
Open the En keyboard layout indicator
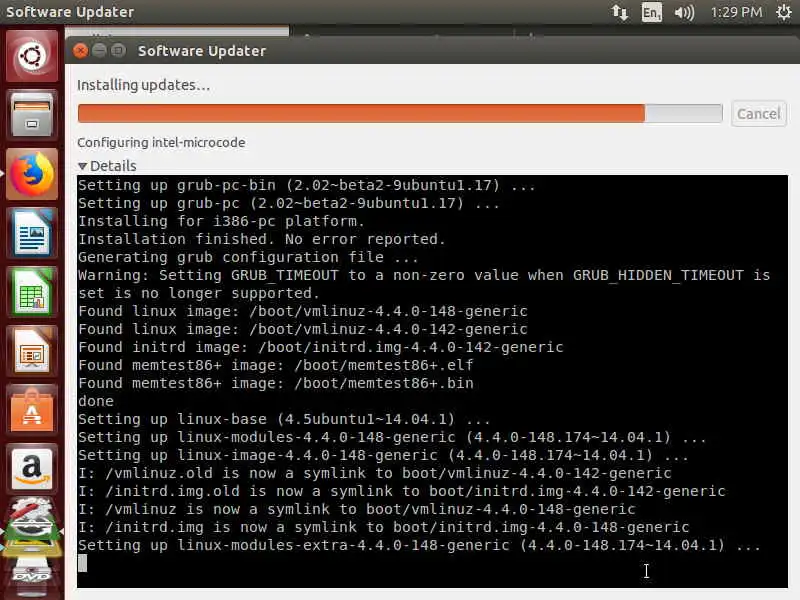tap(652, 12)
